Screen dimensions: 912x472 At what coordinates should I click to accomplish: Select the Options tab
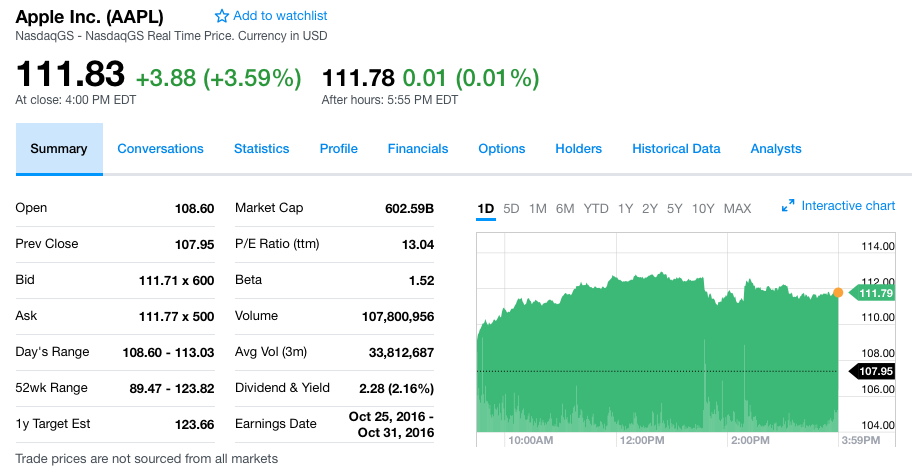tap(502, 149)
